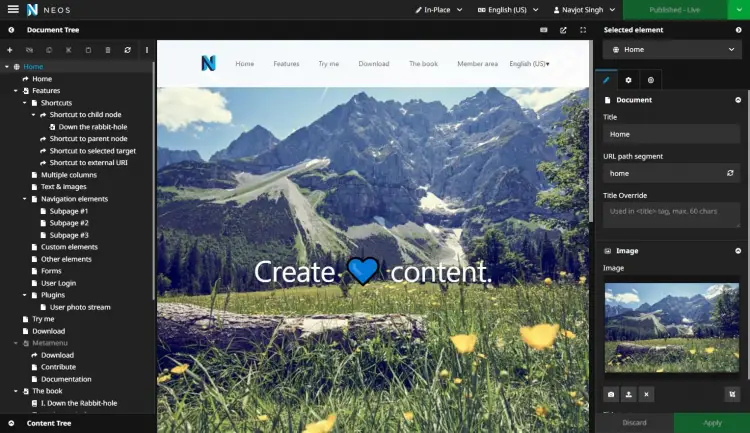Collapse the Features tree node
Viewport: 750px width, 433px height.
[16, 90]
